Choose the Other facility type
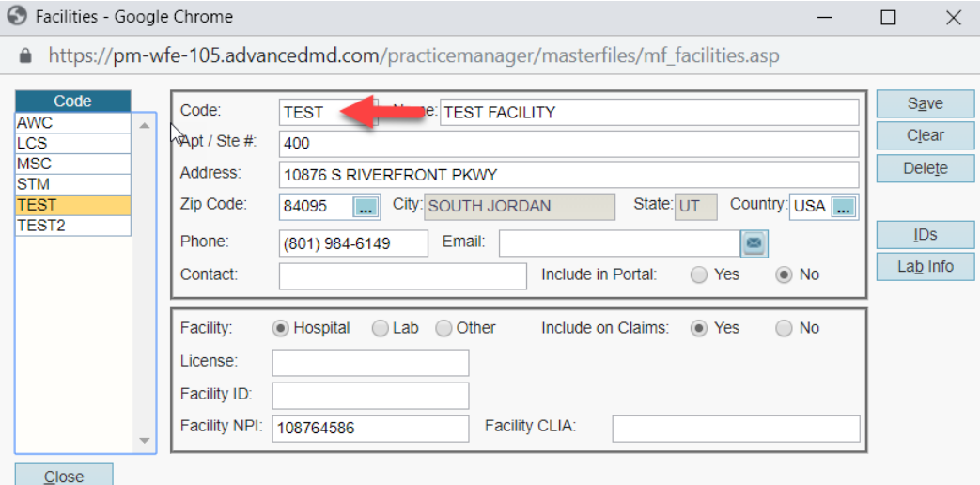This screenshot has width=980, height=485. [443, 329]
